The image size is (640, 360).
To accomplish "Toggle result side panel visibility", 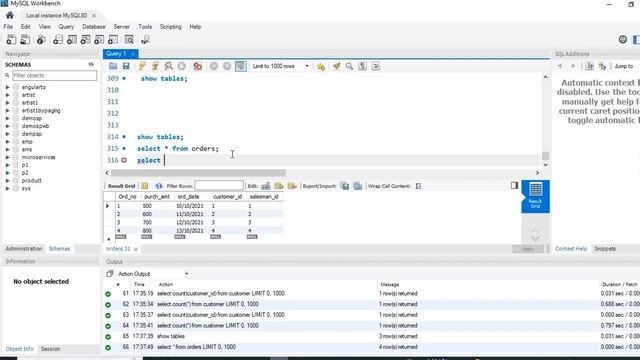I will 514,186.
